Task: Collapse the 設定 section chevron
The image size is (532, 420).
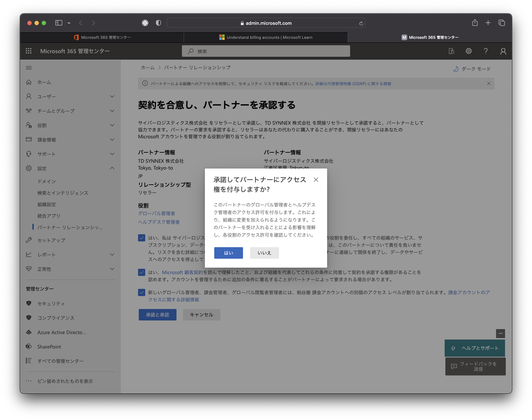Action: (x=112, y=168)
